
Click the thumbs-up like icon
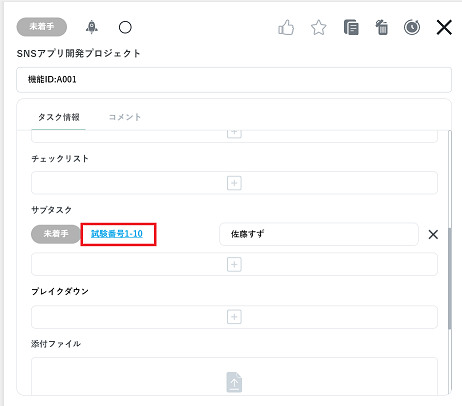tap(286, 27)
